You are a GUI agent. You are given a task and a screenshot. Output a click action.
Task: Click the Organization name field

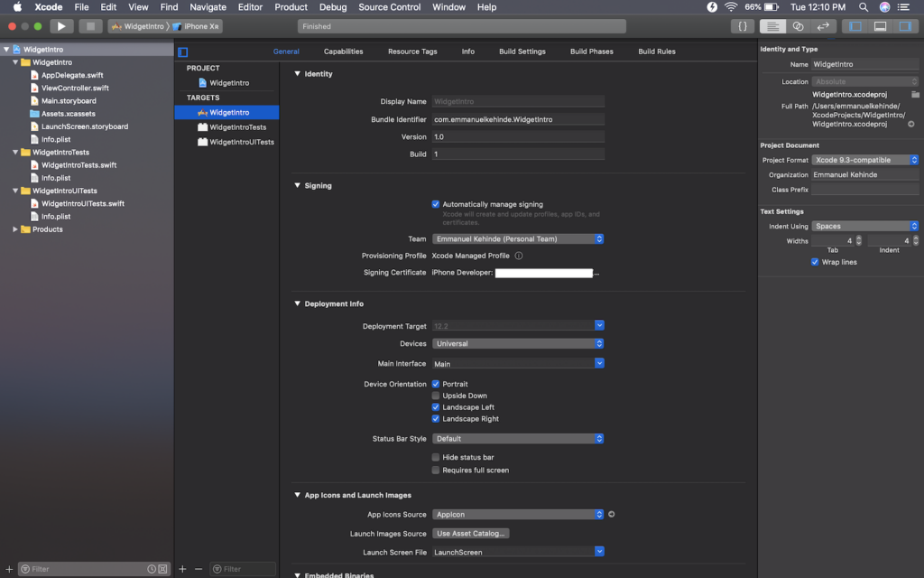pos(865,174)
